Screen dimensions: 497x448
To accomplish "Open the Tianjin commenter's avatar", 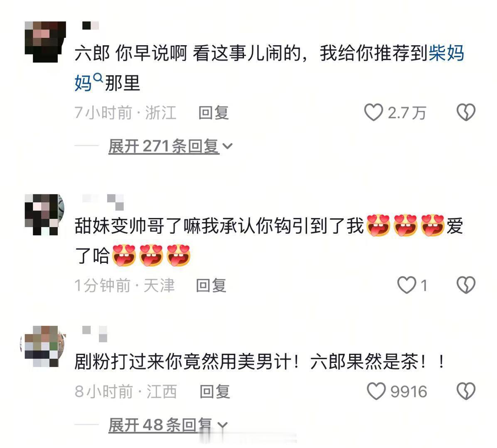I will [45, 214].
